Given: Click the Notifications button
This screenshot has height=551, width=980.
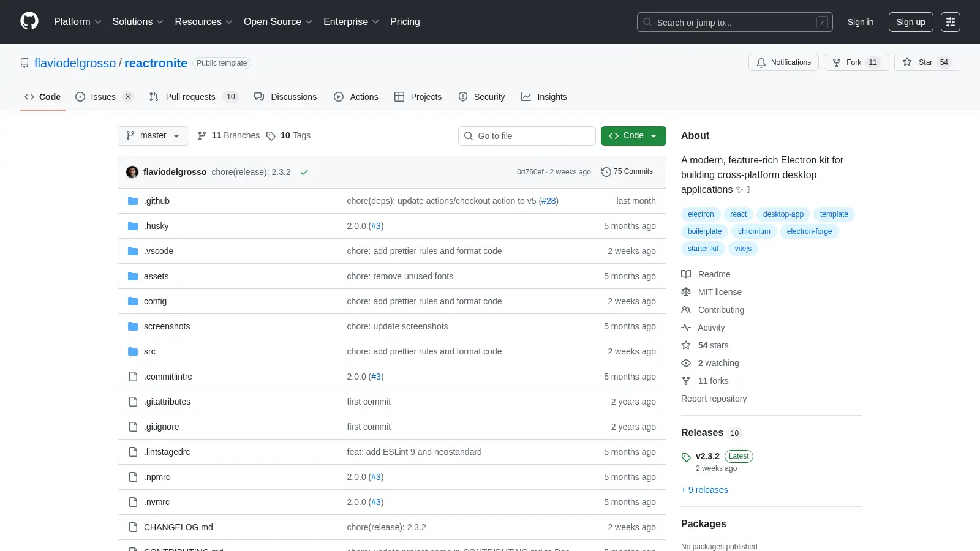Looking at the screenshot, I should pos(783,62).
